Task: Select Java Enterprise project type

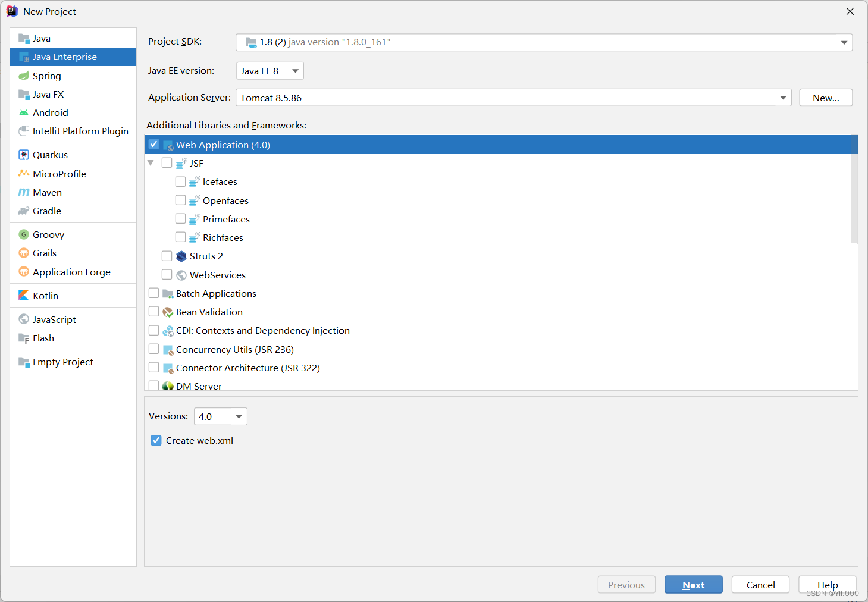Action: click(x=73, y=57)
